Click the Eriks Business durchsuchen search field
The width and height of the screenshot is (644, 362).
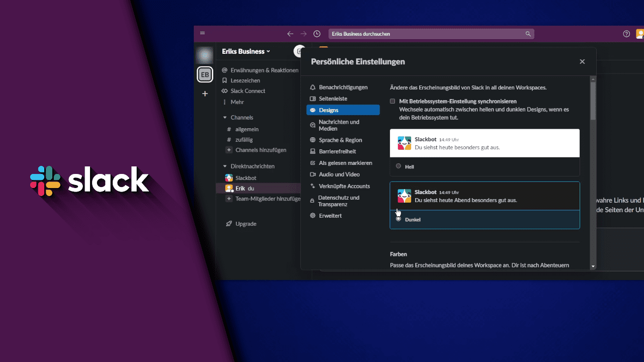[431, 34]
